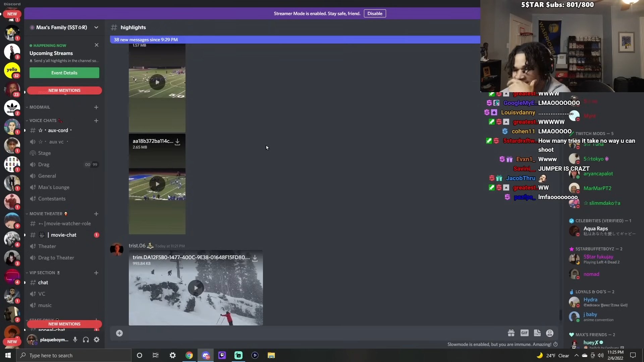Image resolution: width=644 pixels, height=362 pixels.
Task: Join the General voice channel
Action: click(64, 176)
